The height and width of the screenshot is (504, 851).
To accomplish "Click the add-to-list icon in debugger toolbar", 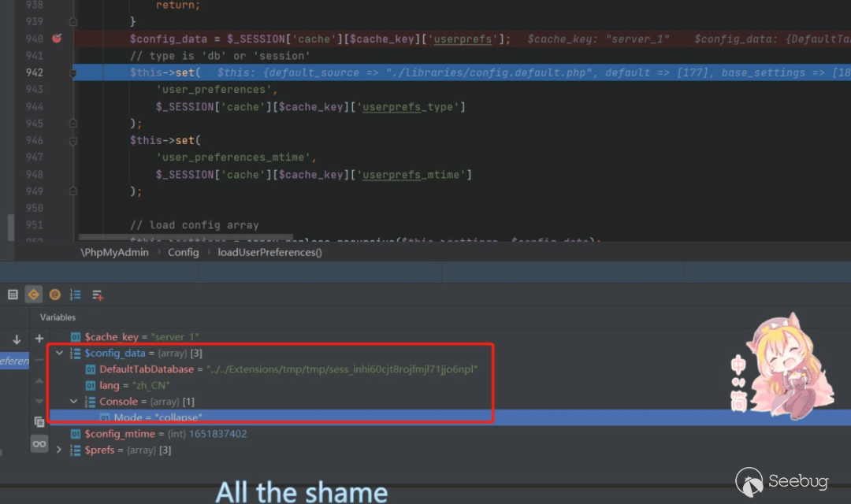I will pyautogui.click(x=98, y=295).
